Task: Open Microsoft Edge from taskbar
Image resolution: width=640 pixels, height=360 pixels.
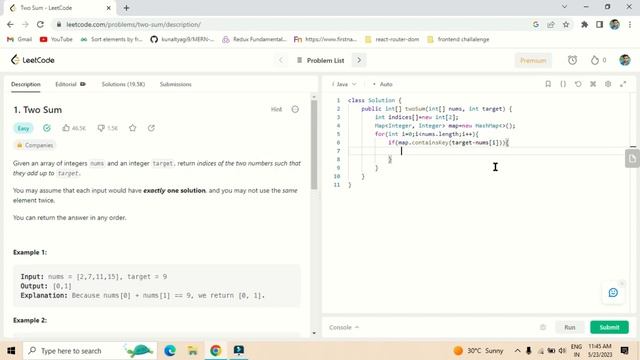Action: click(170, 351)
